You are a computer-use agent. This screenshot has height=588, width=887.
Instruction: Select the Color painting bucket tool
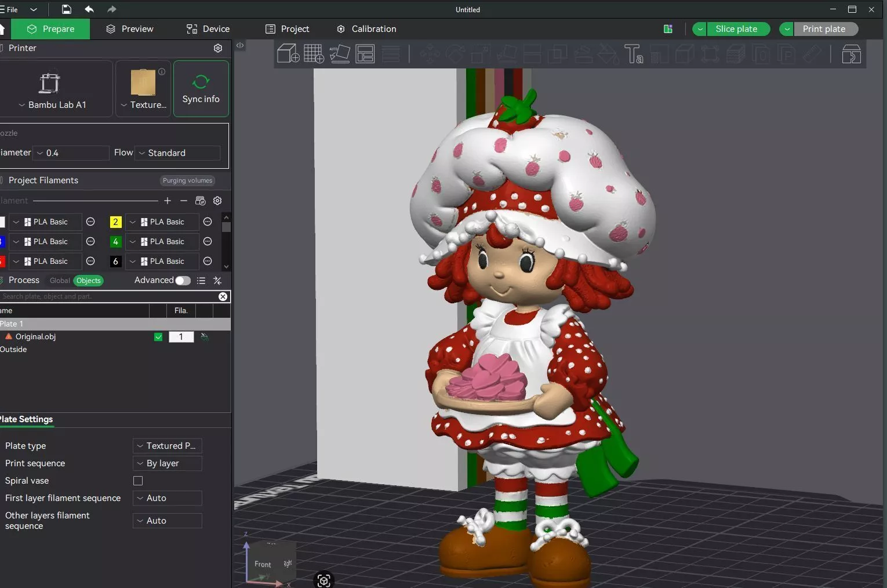pos(608,55)
